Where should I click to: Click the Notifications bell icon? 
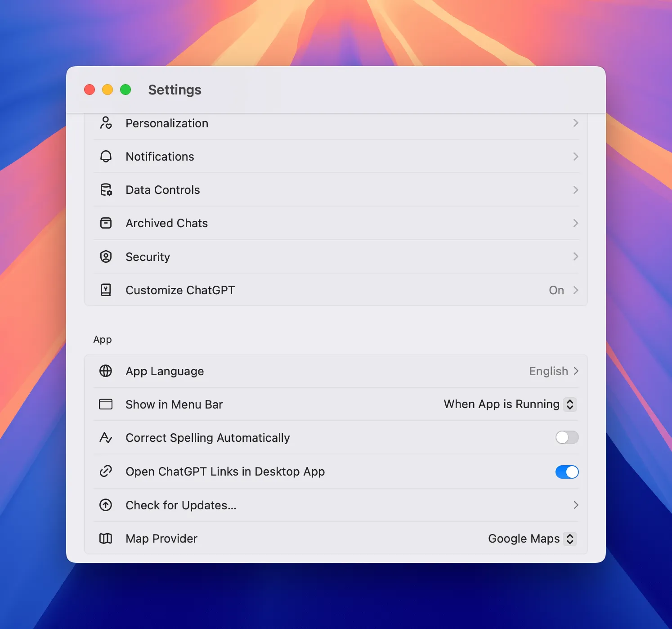(x=106, y=156)
